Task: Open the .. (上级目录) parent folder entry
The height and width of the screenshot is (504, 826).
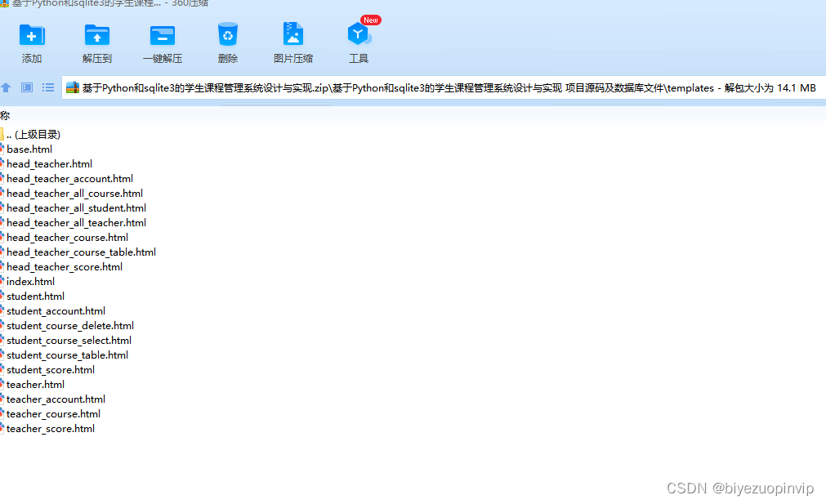Action: tap(30, 134)
